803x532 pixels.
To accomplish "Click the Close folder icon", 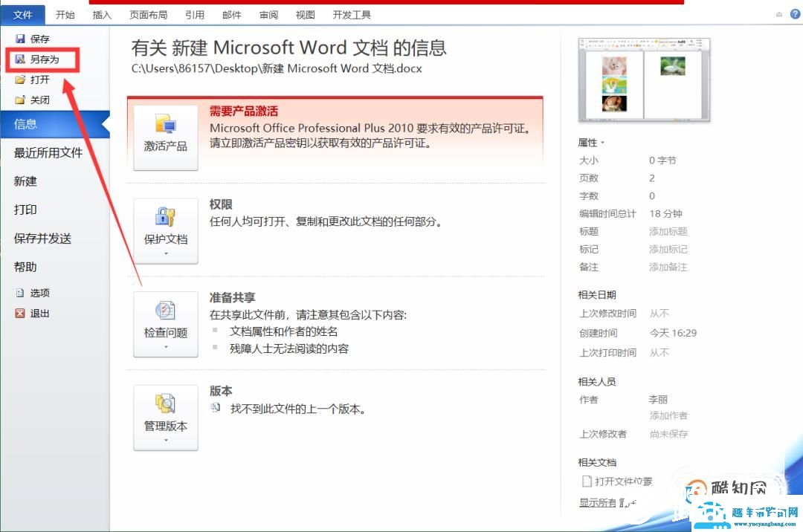I will (x=20, y=100).
